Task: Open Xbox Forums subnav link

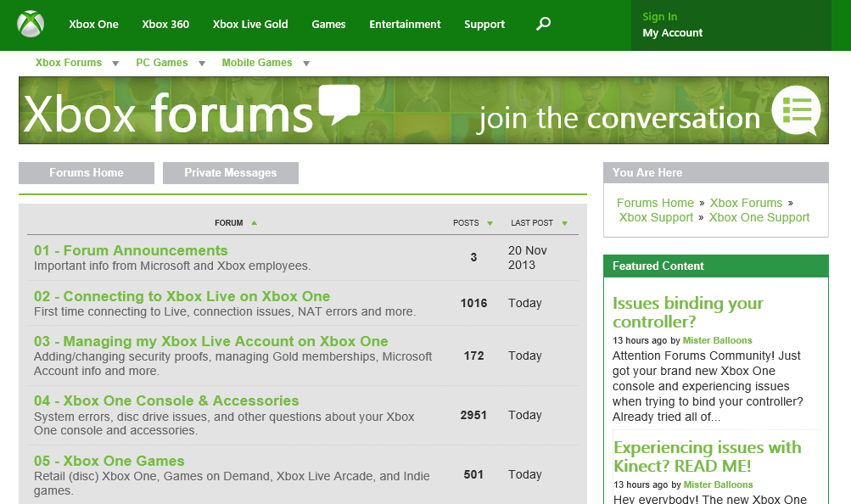Action: pos(69,63)
